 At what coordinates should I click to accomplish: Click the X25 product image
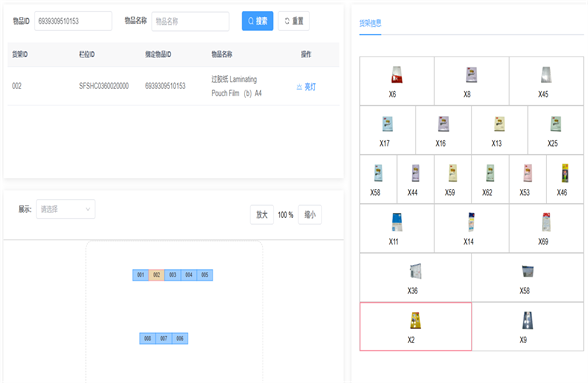[555, 124]
